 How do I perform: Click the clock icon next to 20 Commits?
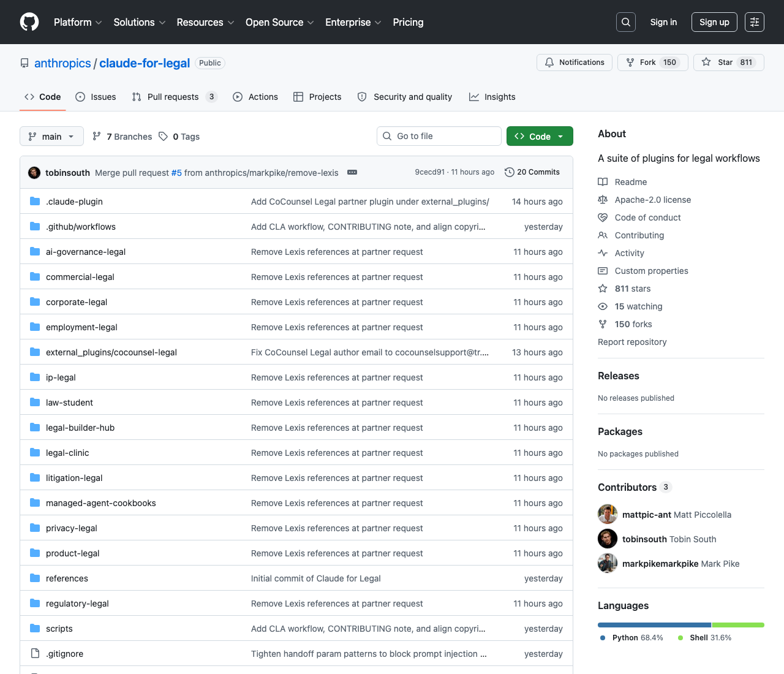coord(510,172)
